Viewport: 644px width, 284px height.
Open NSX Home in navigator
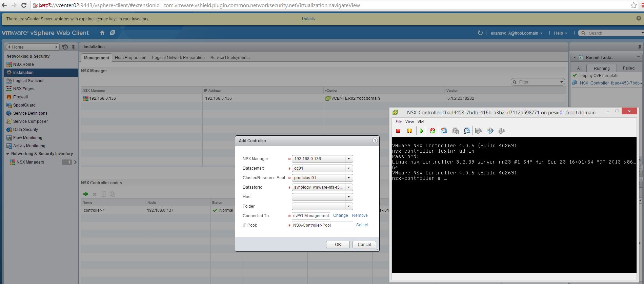click(23, 64)
